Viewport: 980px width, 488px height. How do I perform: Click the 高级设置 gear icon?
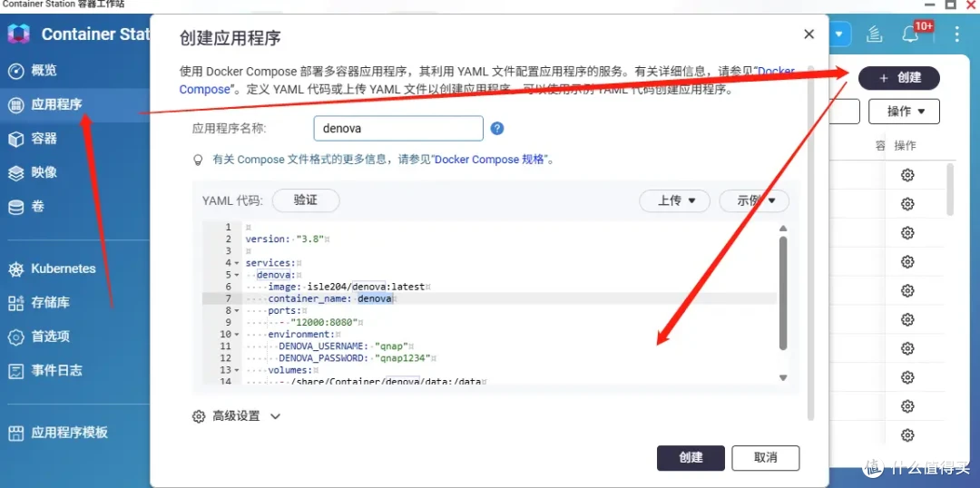pos(199,416)
